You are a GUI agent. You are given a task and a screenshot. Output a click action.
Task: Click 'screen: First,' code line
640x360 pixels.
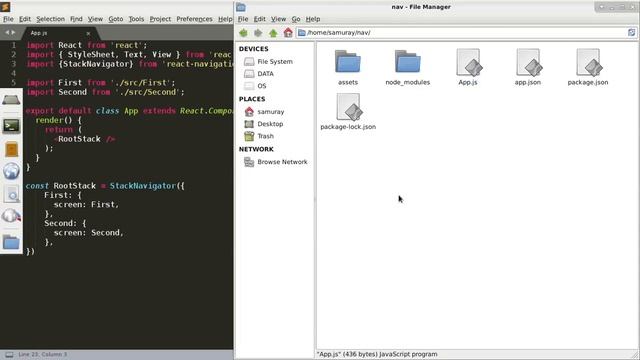tap(86, 204)
